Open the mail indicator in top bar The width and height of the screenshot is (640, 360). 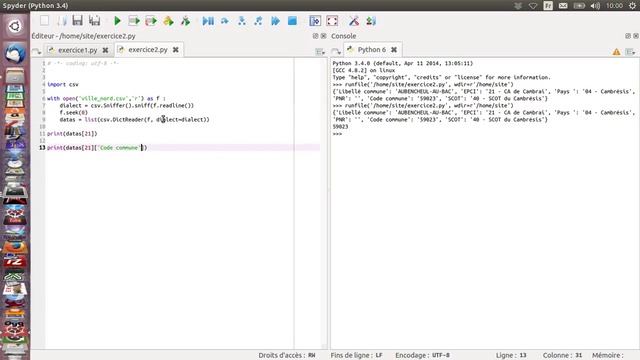tap(563, 6)
